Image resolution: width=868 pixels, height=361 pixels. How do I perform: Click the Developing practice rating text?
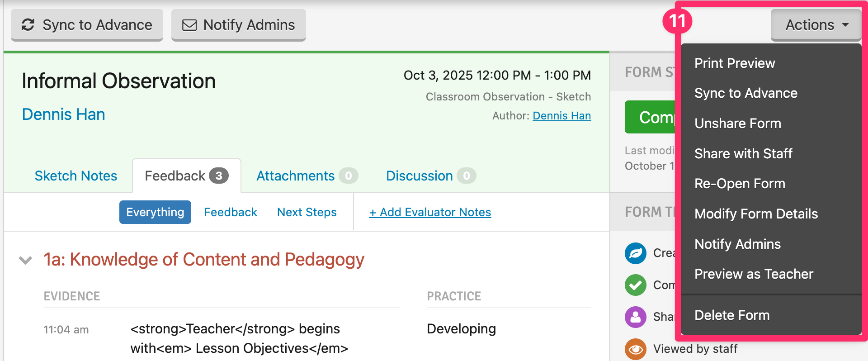pyautogui.click(x=462, y=329)
